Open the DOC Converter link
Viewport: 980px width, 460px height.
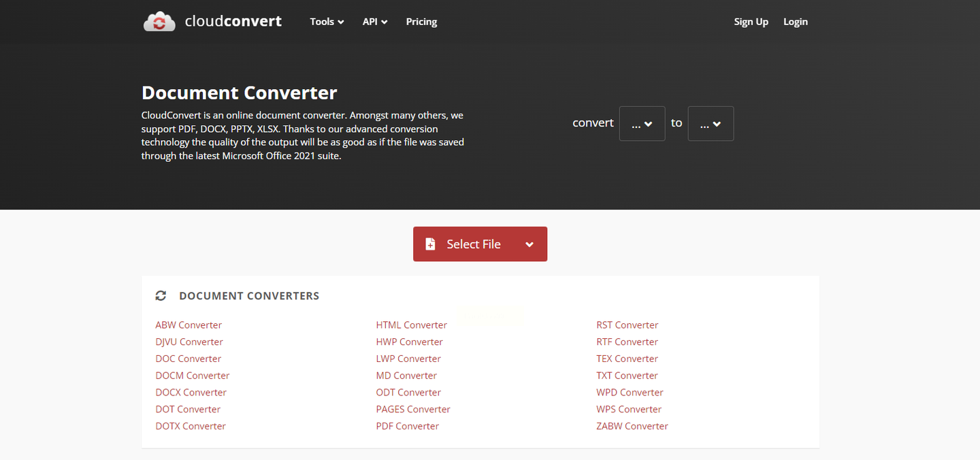(188, 359)
